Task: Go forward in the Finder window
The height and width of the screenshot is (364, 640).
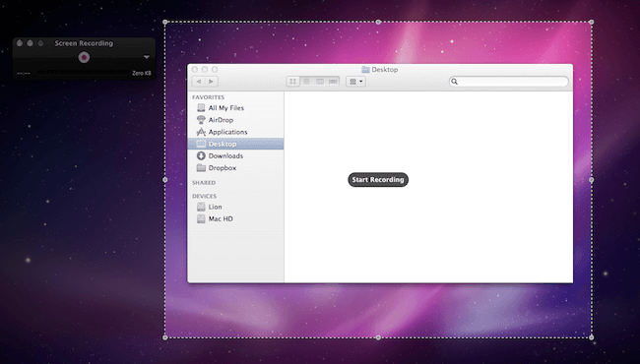Action: (212, 82)
